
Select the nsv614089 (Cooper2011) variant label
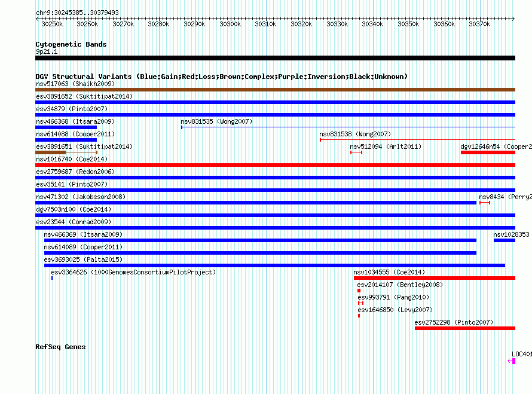point(83,247)
